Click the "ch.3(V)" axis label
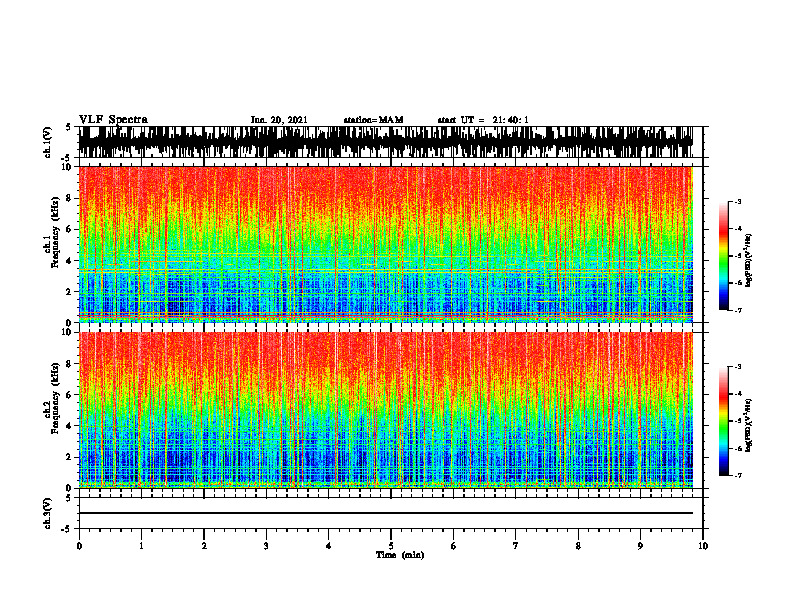The width and height of the screenshot is (792, 612). [48, 513]
